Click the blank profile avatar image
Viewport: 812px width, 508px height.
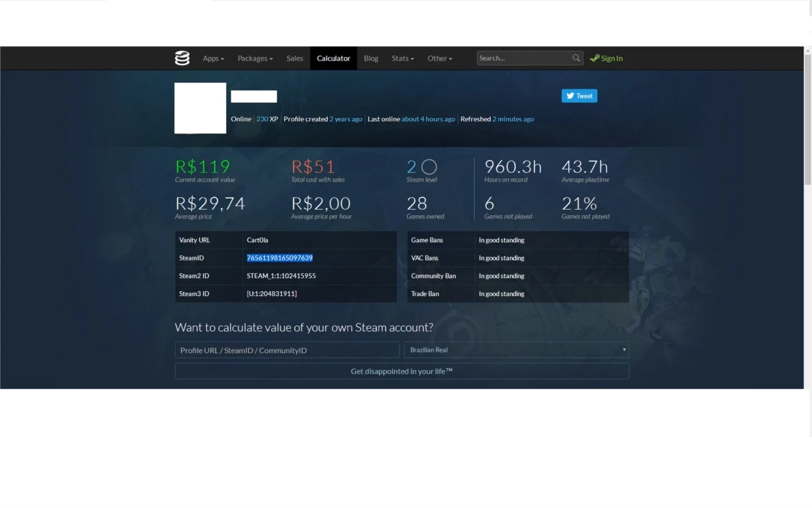[200, 108]
